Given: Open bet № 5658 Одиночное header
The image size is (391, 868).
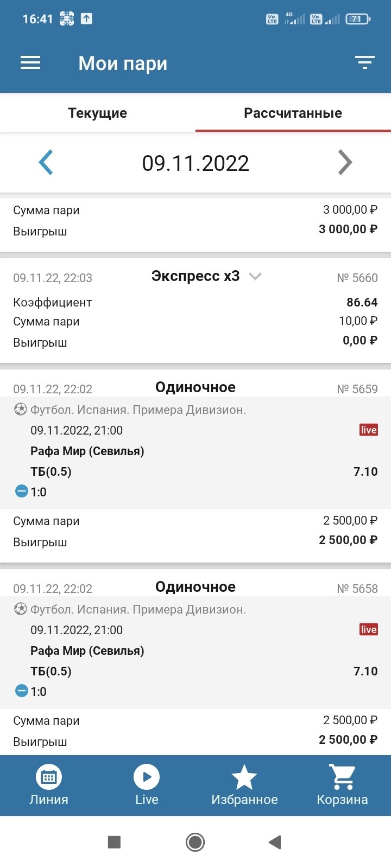Looking at the screenshot, I should tap(195, 587).
